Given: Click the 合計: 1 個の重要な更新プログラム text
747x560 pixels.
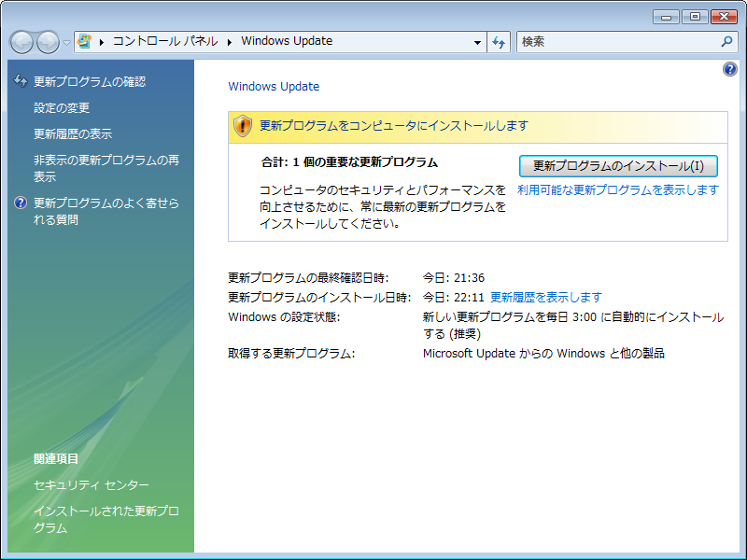Looking at the screenshot, I should pos(349,162).
